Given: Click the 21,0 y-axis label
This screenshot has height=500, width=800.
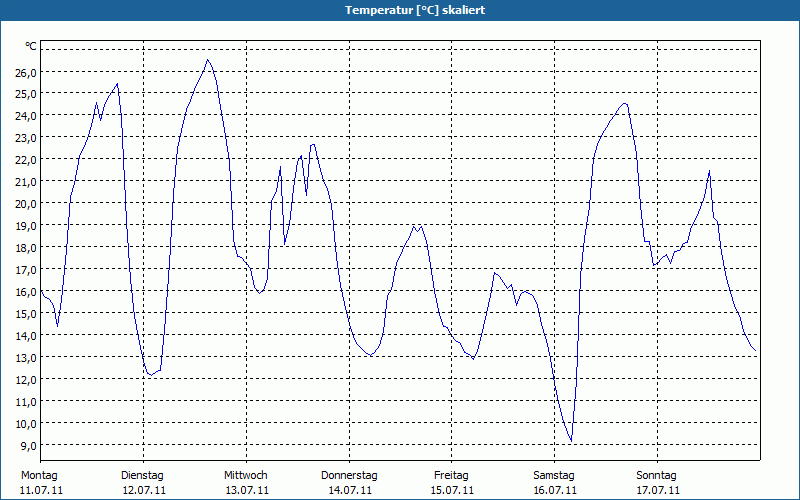Looking at the screenshot, I should click(x=26, y=182).
